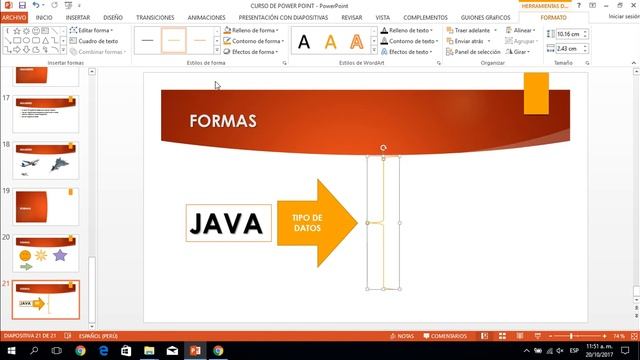This screenshot has width=640, height=360.
Task: Toggle COMENTARIOS pane in status bar
Action: (x=445, y=336)
